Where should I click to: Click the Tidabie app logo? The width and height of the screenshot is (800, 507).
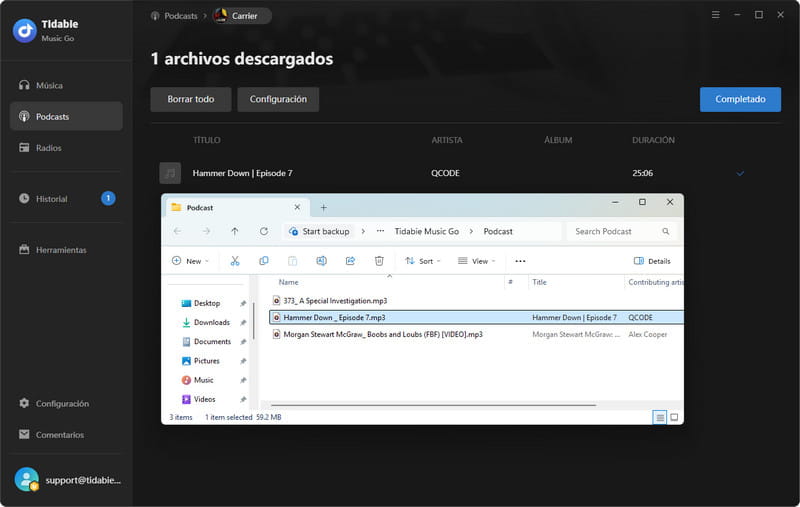point(24,31)
